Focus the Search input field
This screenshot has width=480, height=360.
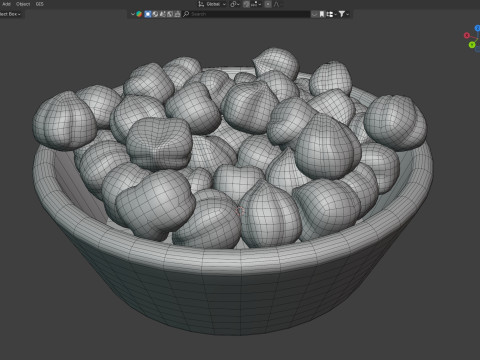point(246,14)
